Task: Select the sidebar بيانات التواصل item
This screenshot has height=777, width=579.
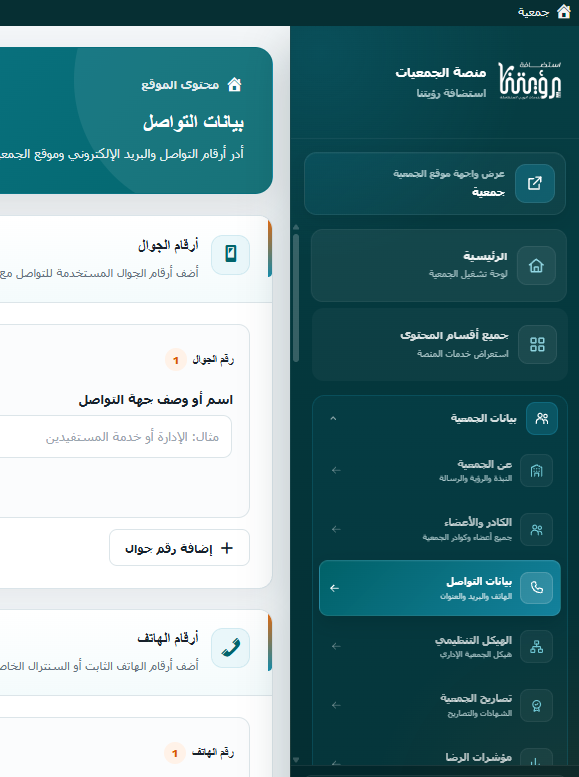Action: (440, 588)
